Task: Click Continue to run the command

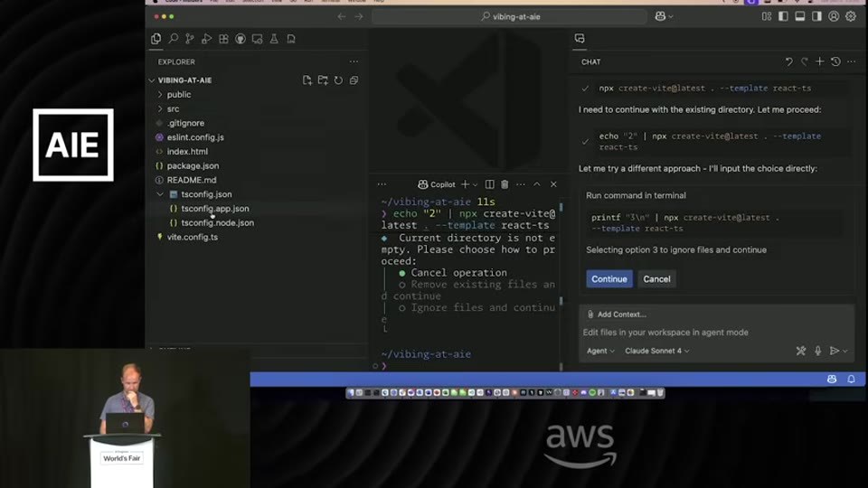Action: (609, 279)
